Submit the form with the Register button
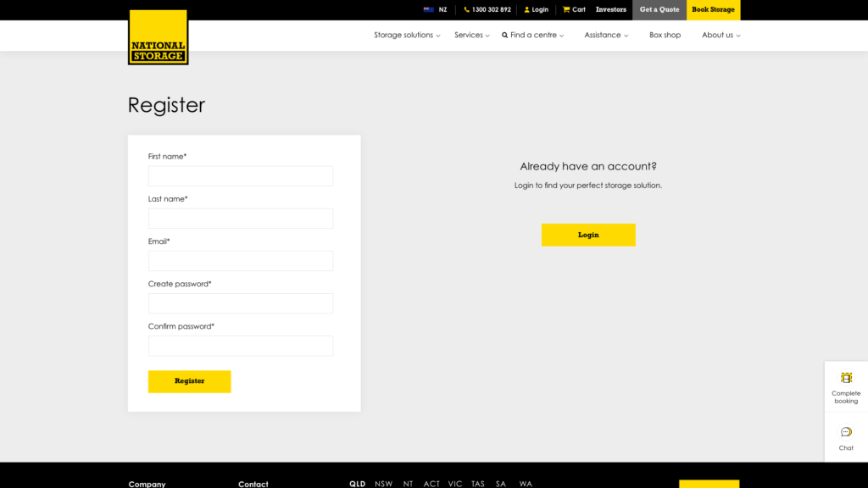 (x=189, y=381)
